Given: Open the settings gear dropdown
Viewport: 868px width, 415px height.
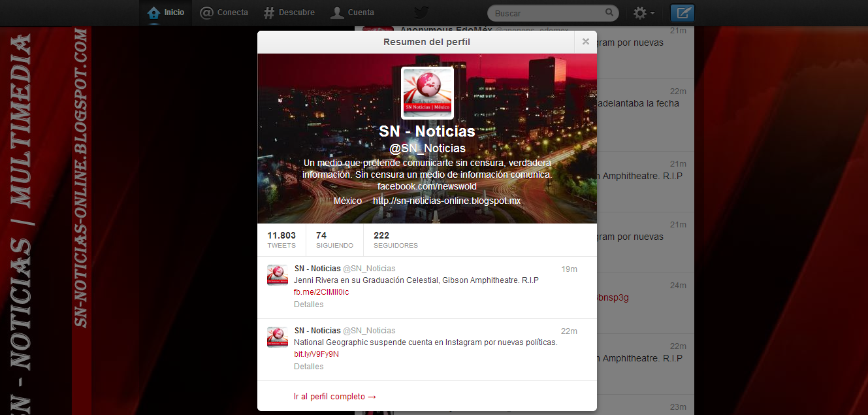Looking at the screenshot, I should (x=644, y=12).
